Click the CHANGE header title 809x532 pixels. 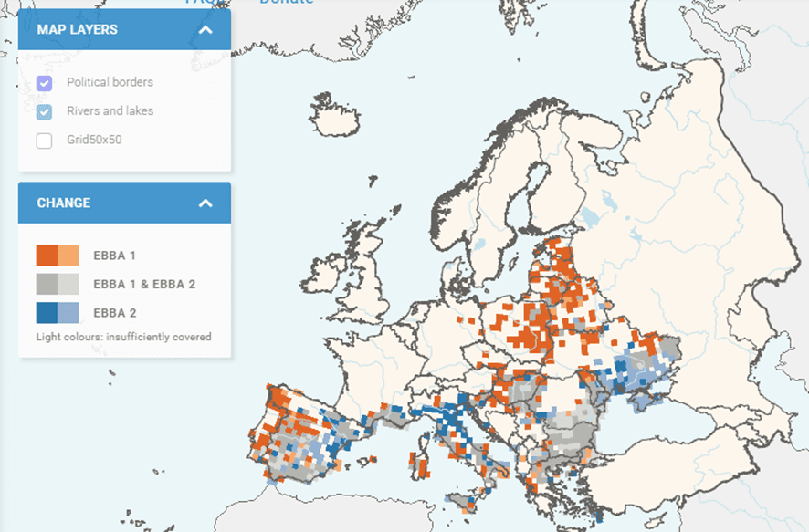point(63,203)
